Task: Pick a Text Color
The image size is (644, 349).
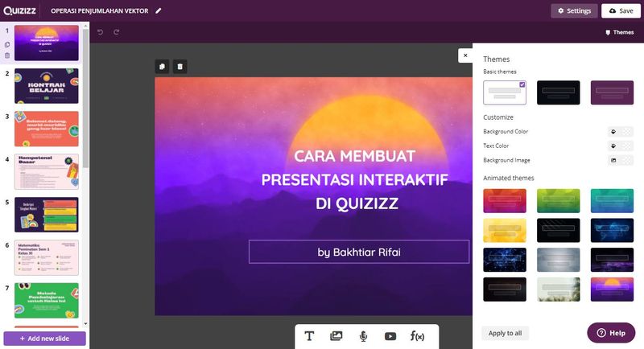Action: click(x=620, y=146)
